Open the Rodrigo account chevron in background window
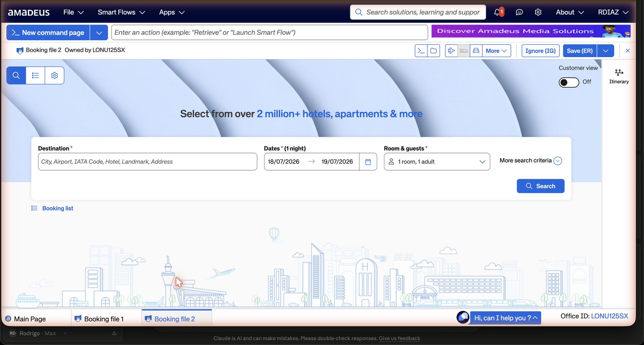 click(x=65, y=333)
